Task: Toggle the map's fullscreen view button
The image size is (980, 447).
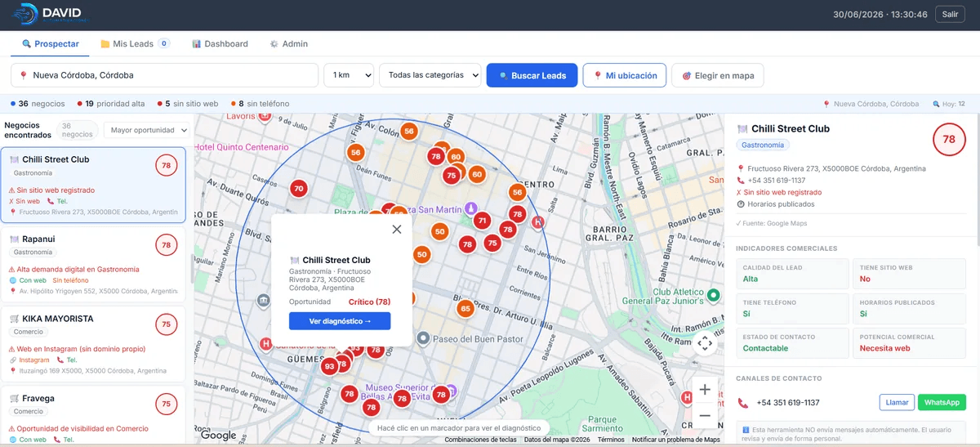Action: coord(705,343)
